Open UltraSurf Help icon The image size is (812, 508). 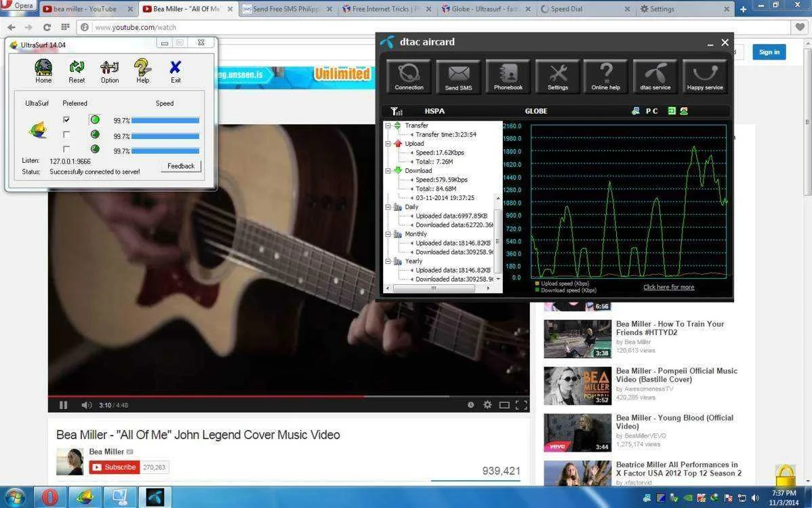tap(142, 71)
